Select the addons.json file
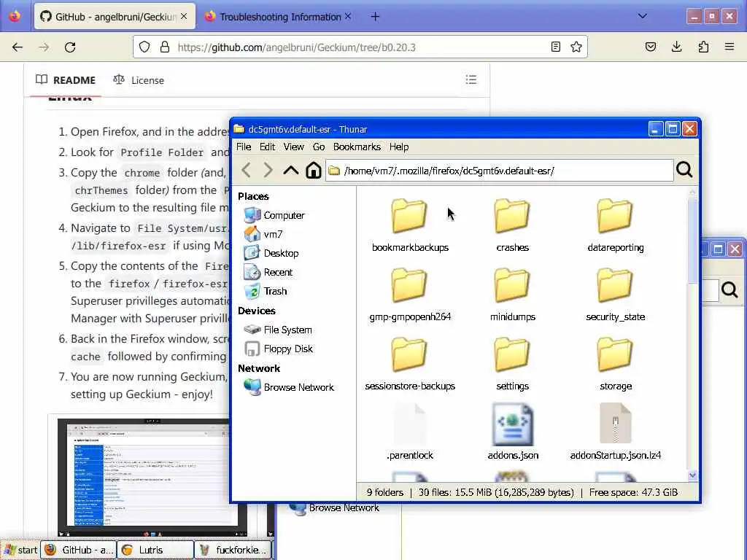 (x=513, y=432)
